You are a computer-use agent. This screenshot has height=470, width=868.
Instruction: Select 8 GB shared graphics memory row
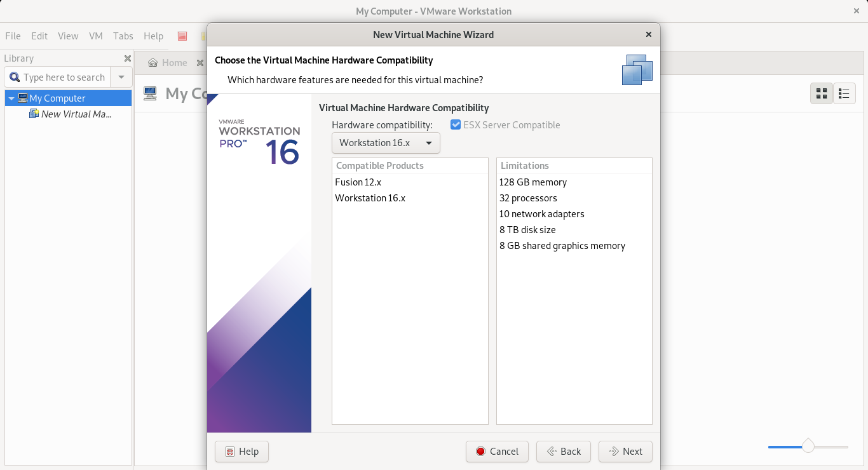[574, 246]
